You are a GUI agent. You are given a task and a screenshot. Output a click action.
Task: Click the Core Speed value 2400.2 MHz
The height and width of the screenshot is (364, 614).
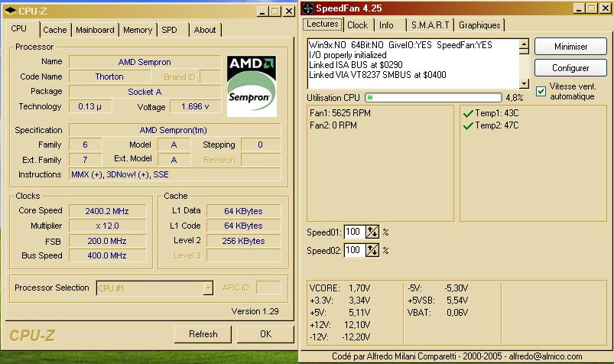coord(107,211)
